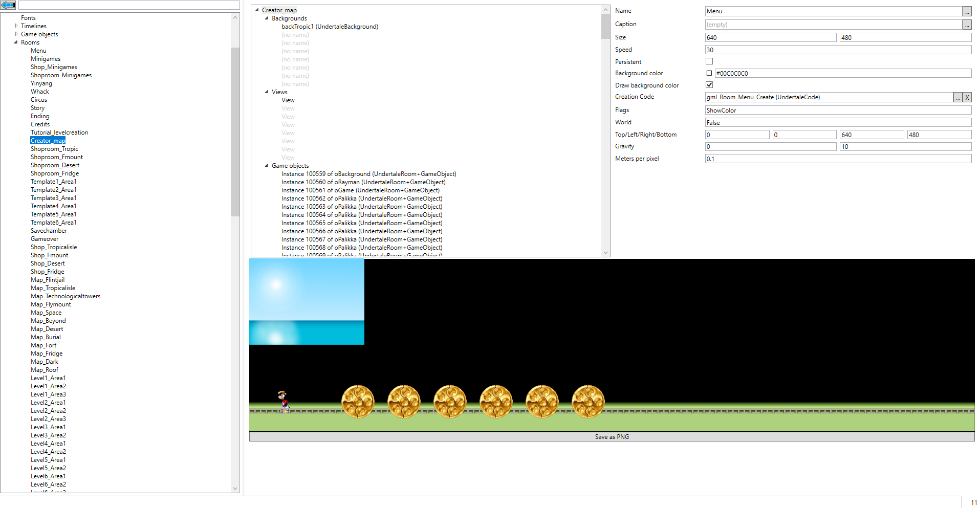This screenshot has height=508, width=980.
Task: Click up arrow of room tree scrollbar
Action: click(235, 17)
